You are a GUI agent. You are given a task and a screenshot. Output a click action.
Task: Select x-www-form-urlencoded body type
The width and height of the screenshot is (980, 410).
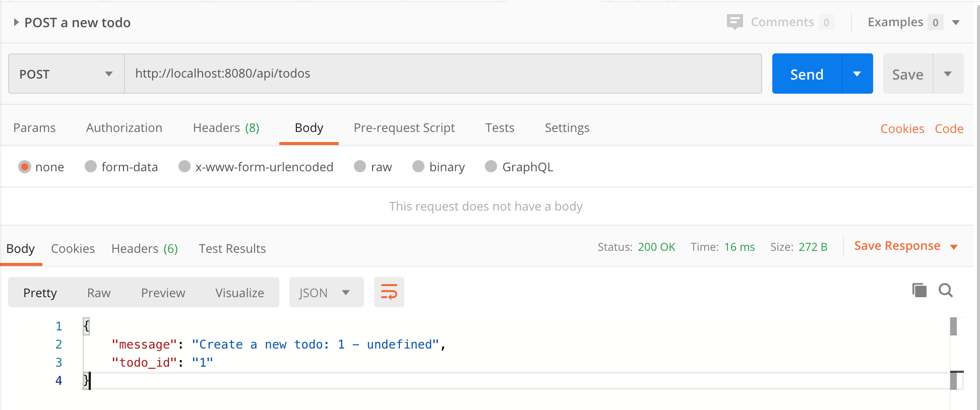[x=185, y=167]
